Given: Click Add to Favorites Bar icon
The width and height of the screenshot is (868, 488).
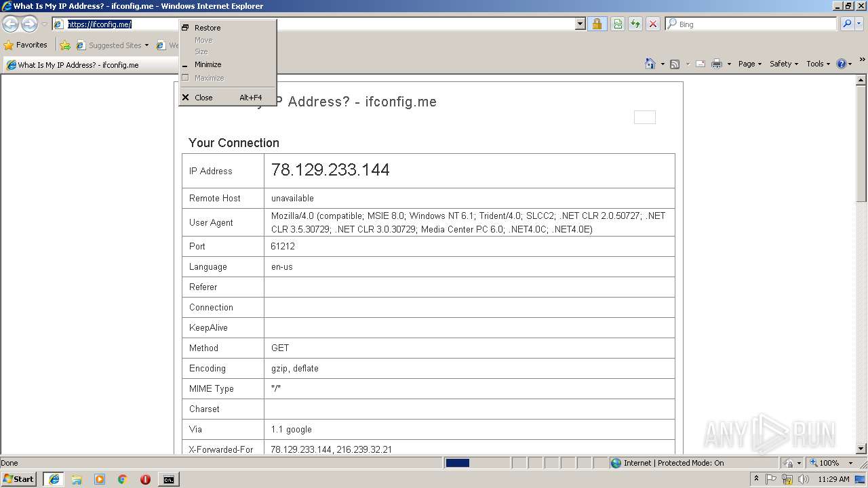Looking at the screenshot, I should [x=65, y=45].
